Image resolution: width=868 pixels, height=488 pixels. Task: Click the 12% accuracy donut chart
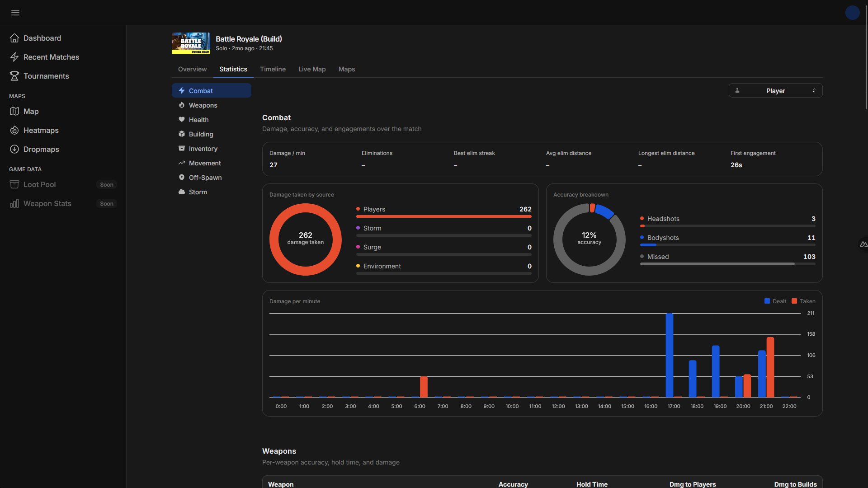[x=589, y=239]
